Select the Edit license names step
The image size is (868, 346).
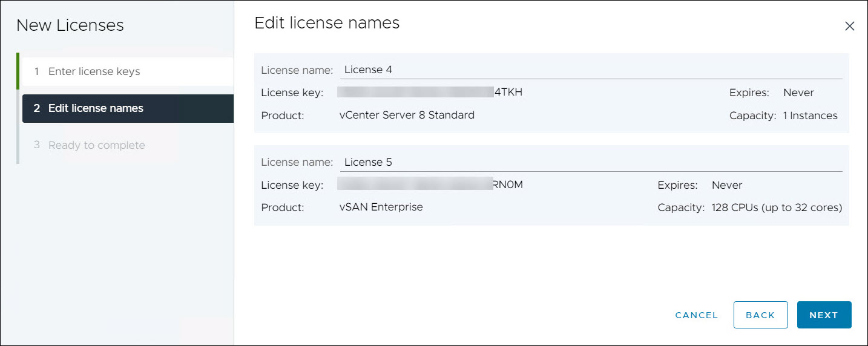(96, 108)
